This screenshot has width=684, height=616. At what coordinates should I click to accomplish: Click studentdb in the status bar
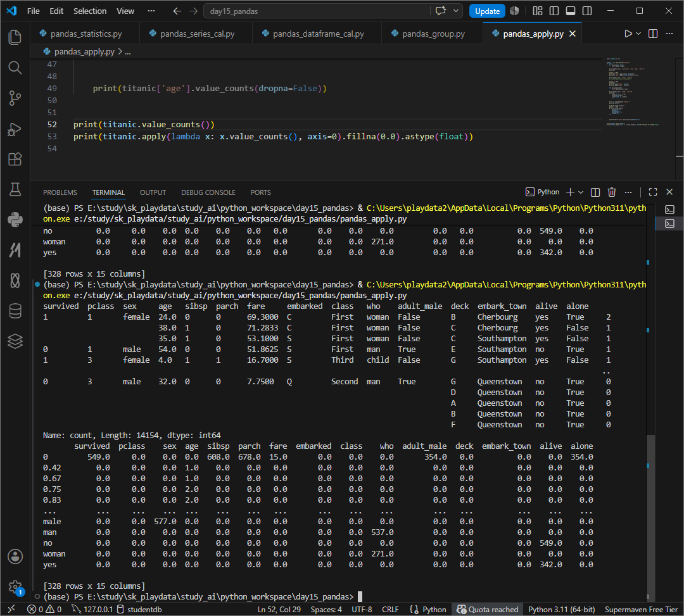[139, 609]
